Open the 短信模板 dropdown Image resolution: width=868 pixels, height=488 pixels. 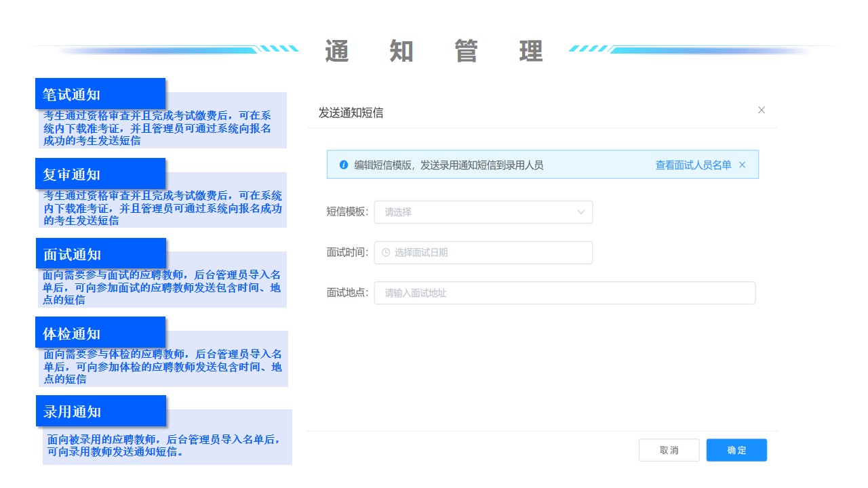pos(483,212)
